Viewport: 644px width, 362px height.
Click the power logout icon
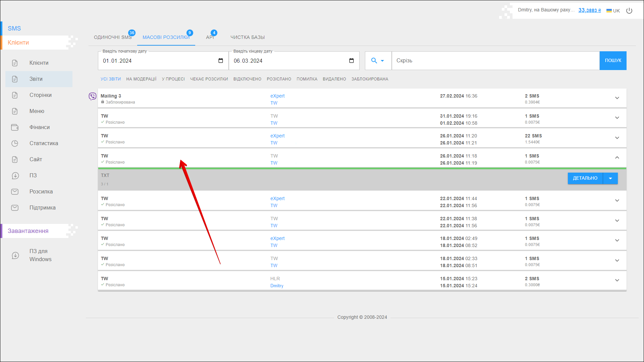point(629,11)
